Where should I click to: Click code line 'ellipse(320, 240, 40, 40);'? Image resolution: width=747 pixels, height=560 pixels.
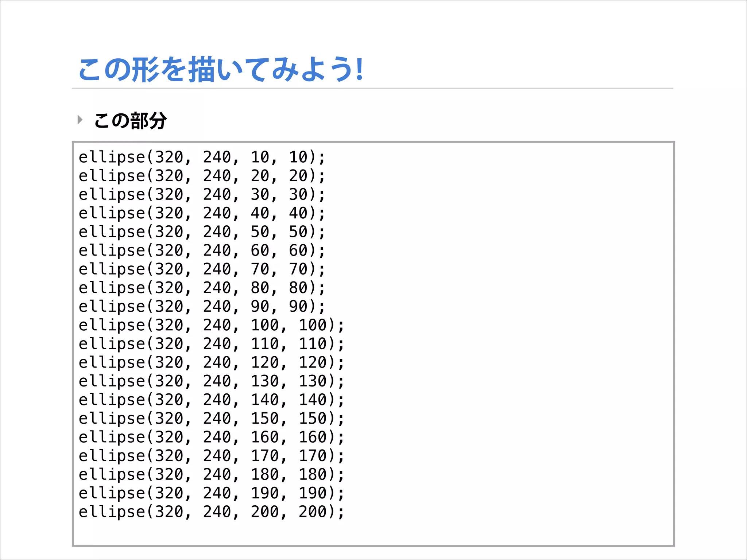[202, 213]
